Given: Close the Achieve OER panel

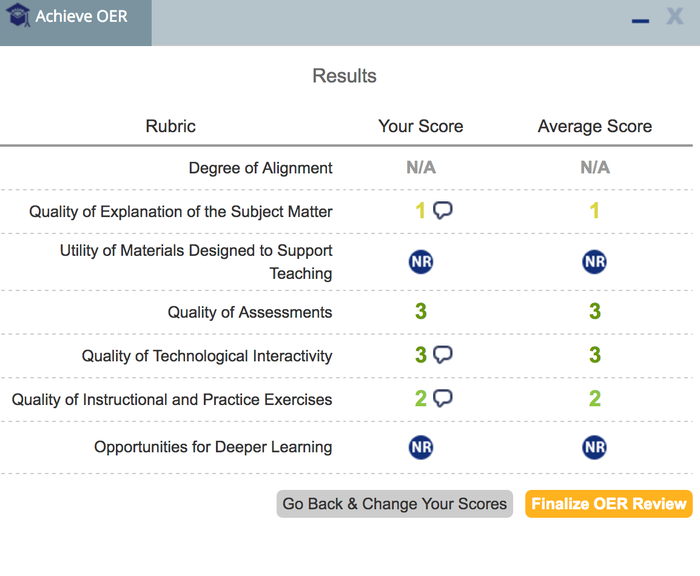Looking at the screenshot, I should pyautogui.click(x=675, y=17).
